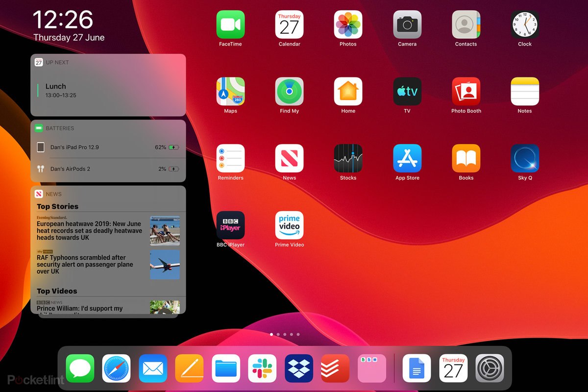Viewport: 588px width, 392px height.
Task: Launch Slack from the dock
Action: click(x=263, y=368)
